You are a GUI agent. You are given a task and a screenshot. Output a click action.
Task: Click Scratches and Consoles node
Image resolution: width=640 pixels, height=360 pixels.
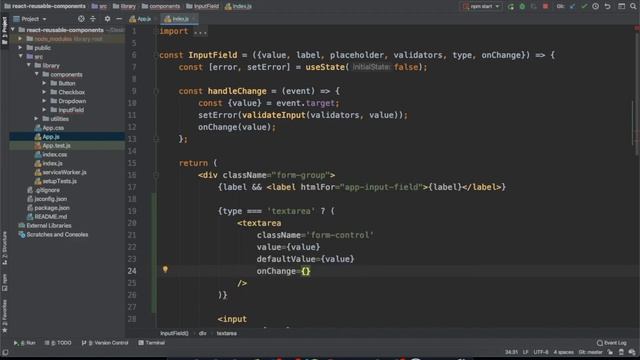tap(57, 235)
